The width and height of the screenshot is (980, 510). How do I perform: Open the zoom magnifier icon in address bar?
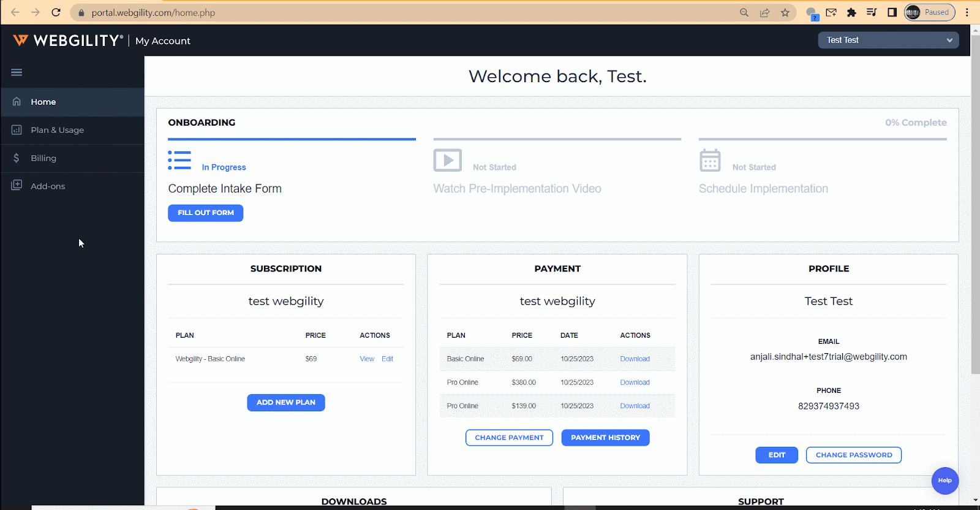pyautogui.click(x=744, y=12)
